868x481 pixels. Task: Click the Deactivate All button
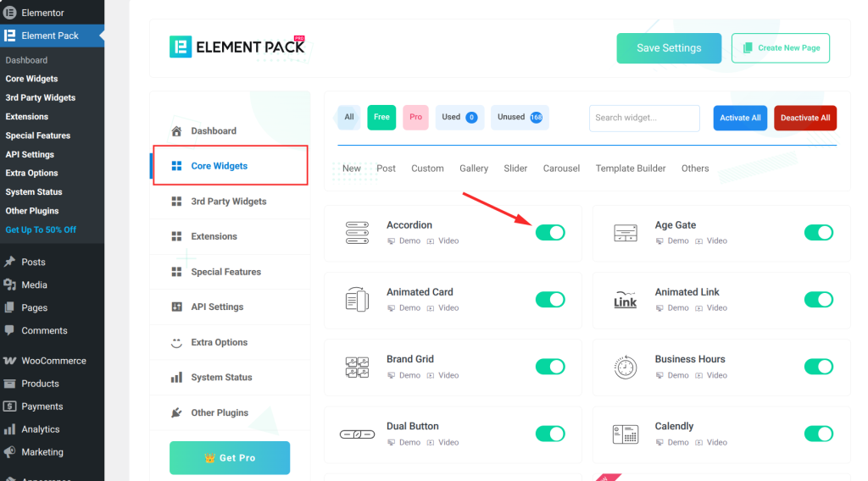pyautogui.click(x=805, y=118)
